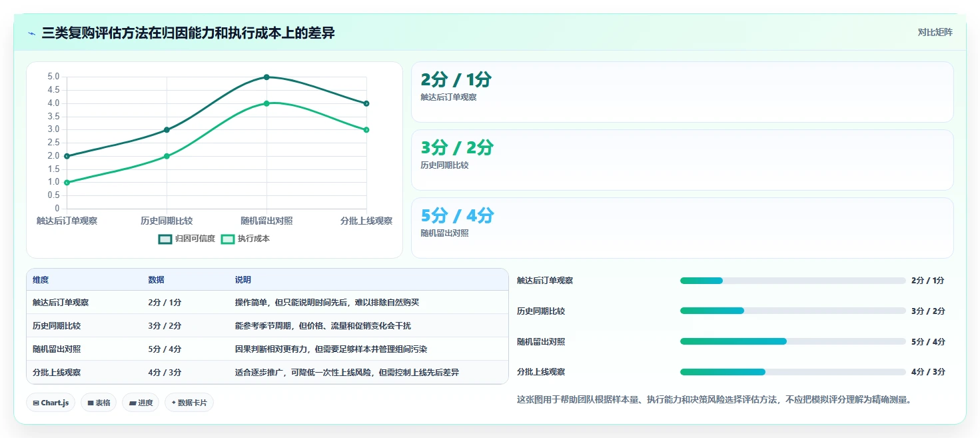980x438 pixels.
Task: Click the 分批上线观察 progress bar
Action: point(793,372)
